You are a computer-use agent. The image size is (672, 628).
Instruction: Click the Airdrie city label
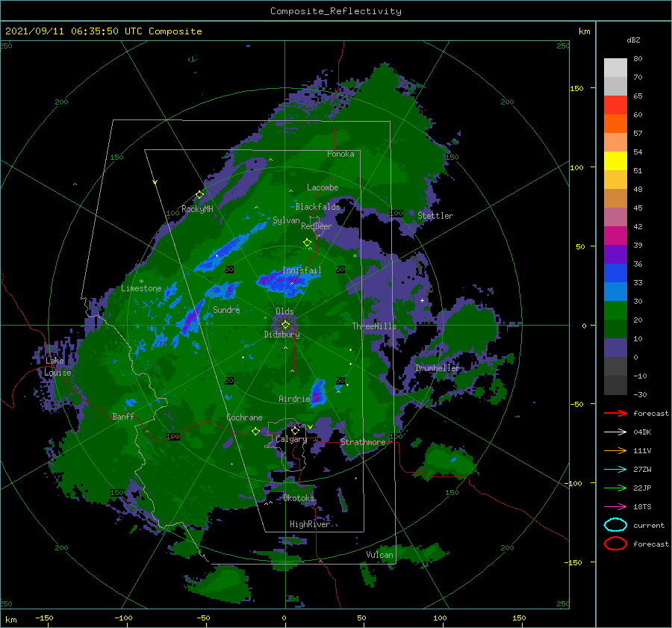click(294, 399)
